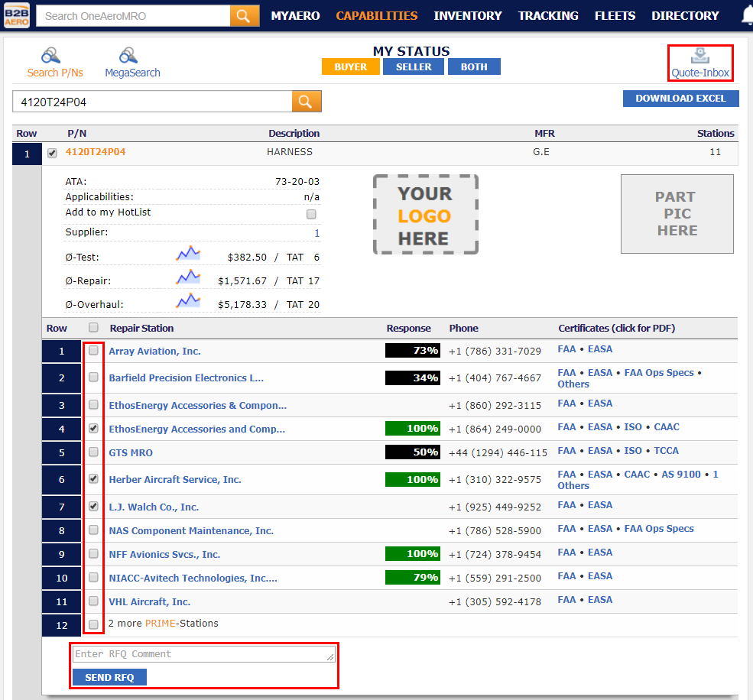
Task: Open AS 9100 certificate PDF link
Action: click(681, 475)
